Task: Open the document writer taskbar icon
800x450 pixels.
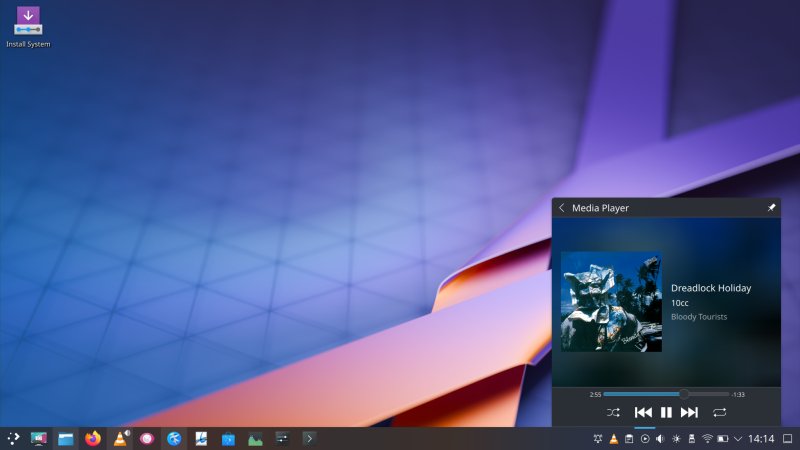Action: [201, 438]
